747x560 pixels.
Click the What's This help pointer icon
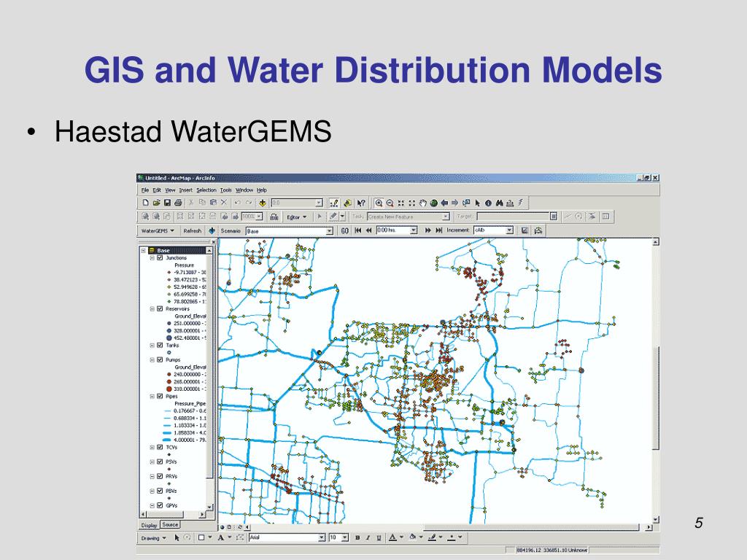361,203
